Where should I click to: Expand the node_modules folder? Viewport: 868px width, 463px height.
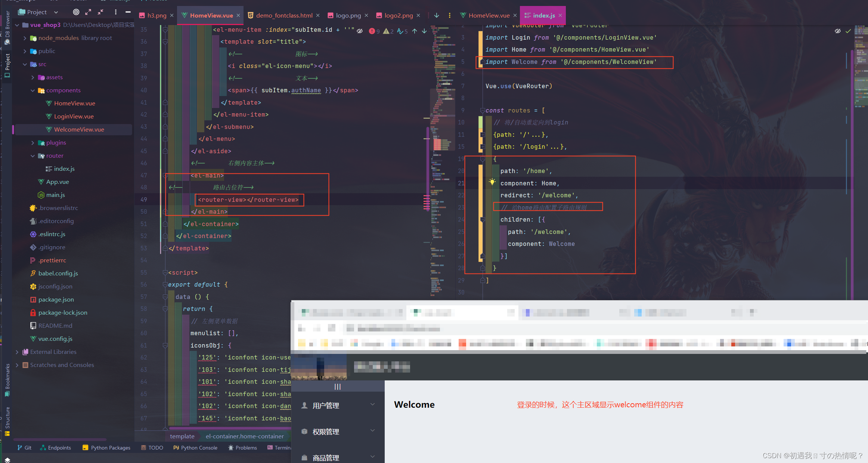pos(25,38)
